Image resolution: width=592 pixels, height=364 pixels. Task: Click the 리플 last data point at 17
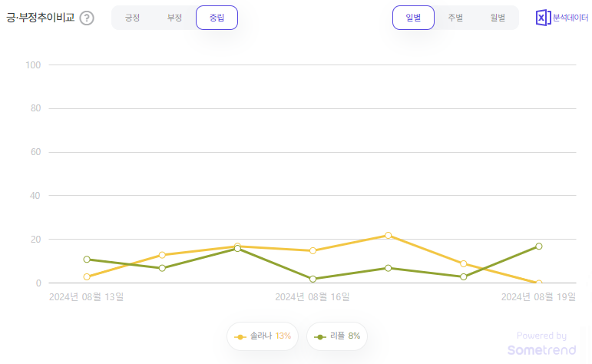(539, 246)
